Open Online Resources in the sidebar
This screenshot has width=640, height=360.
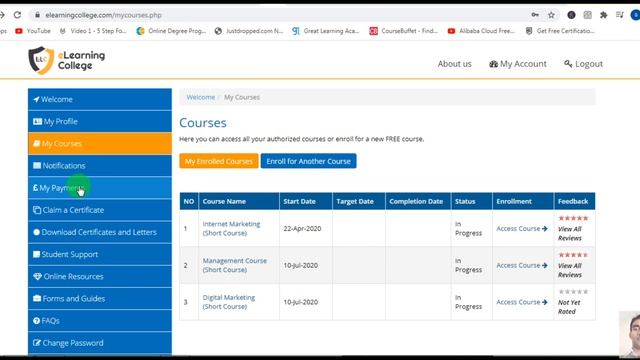[100, 276]
